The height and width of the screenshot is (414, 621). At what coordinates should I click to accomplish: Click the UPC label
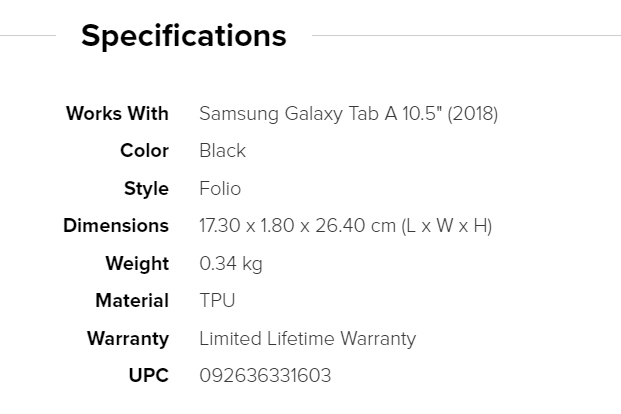tap(149, 376)
